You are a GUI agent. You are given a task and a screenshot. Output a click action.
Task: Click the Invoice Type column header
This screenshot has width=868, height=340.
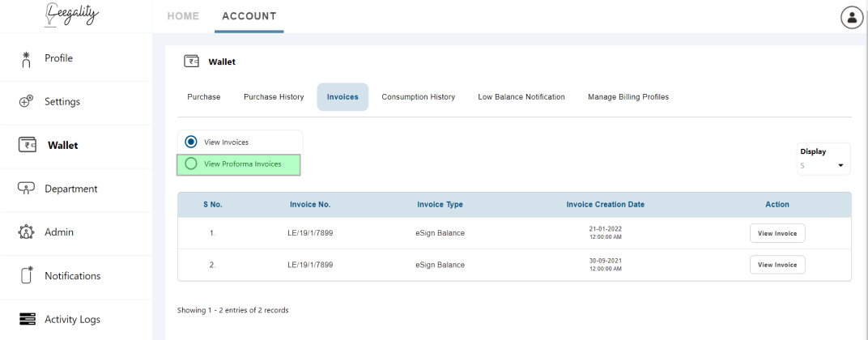(x=440, y=204)
